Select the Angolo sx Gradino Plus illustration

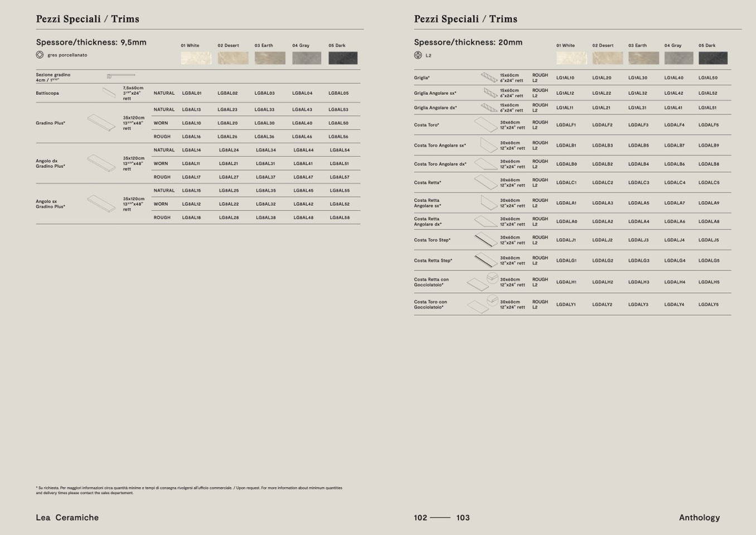tap(101, 204)
